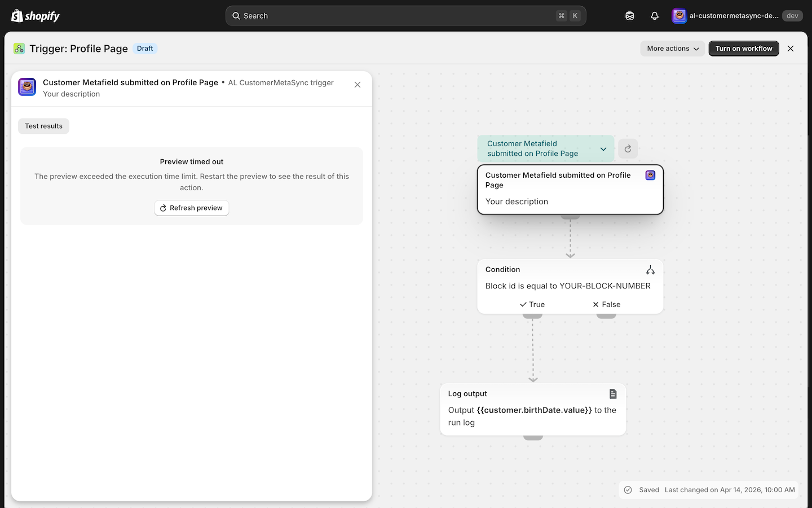Screen dimensions: 812x508
Task: Click the False branch connector handle
Action: 606,316
